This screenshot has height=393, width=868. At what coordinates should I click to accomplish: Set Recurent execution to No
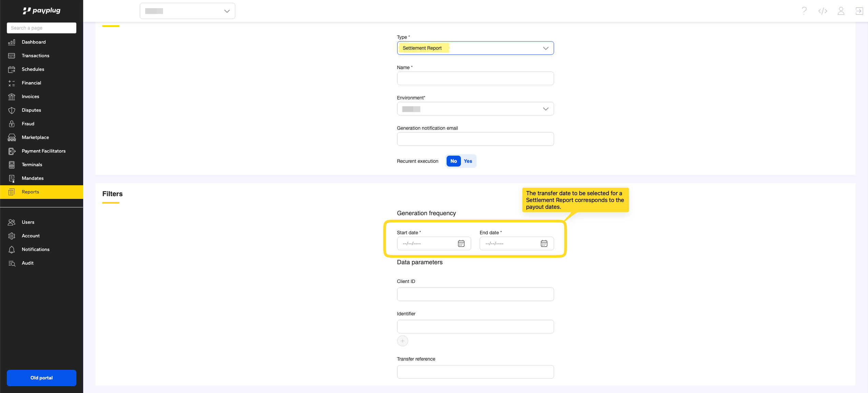pos(453,161)
